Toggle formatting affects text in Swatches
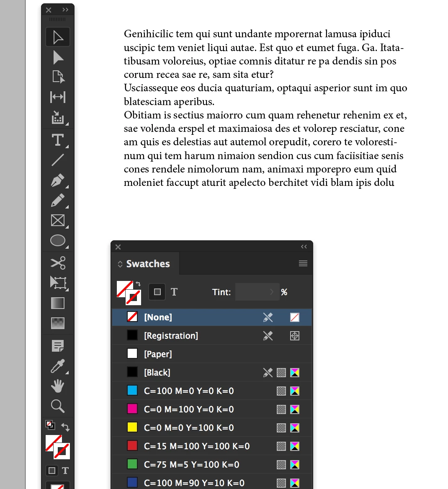 coord(174,292)
